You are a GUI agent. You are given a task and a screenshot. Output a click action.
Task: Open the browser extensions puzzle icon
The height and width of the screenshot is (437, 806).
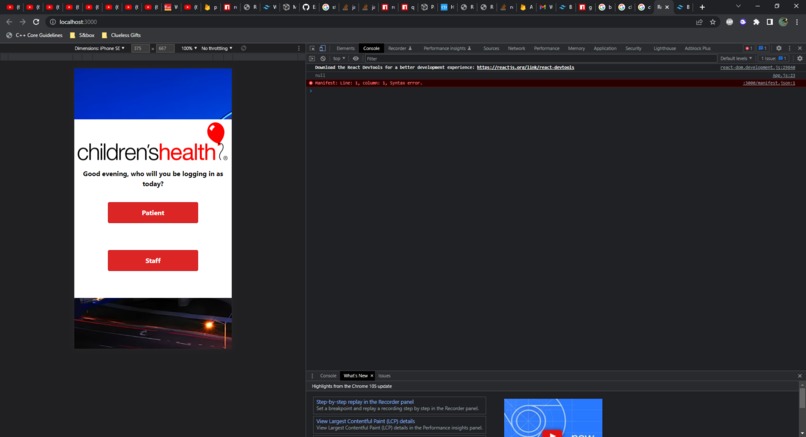pos(756,22)
